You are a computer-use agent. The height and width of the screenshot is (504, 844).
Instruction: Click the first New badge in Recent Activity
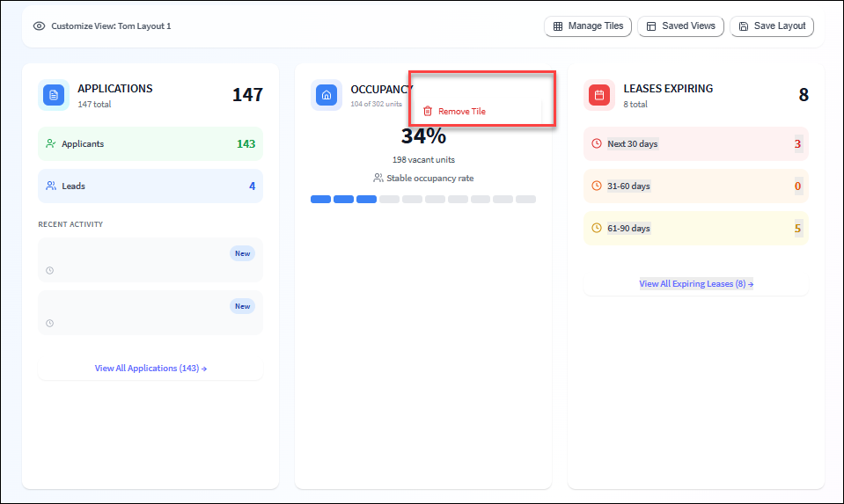242,253
